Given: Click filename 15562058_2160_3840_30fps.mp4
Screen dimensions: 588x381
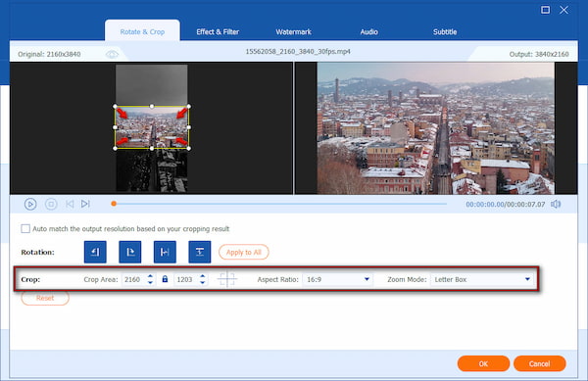Looking at the screenshot, I should coord(298,51).
